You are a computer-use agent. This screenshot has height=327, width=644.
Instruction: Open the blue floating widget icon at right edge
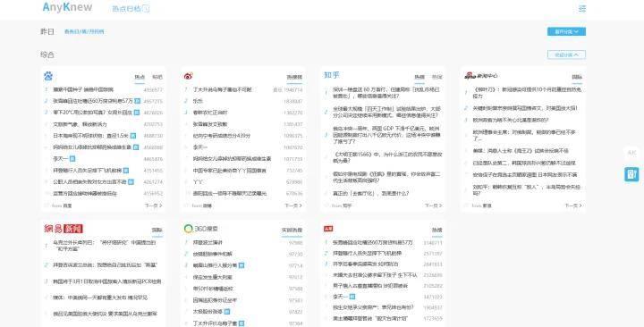click(x=631, y=174)
